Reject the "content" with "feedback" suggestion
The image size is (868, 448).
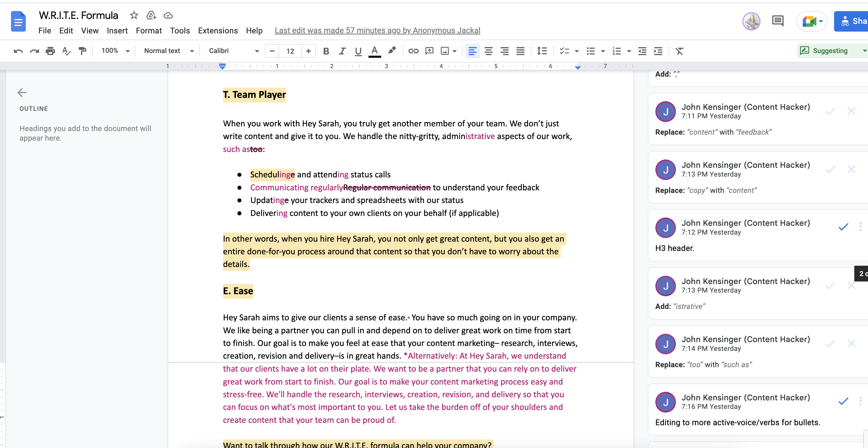[851, 111]
